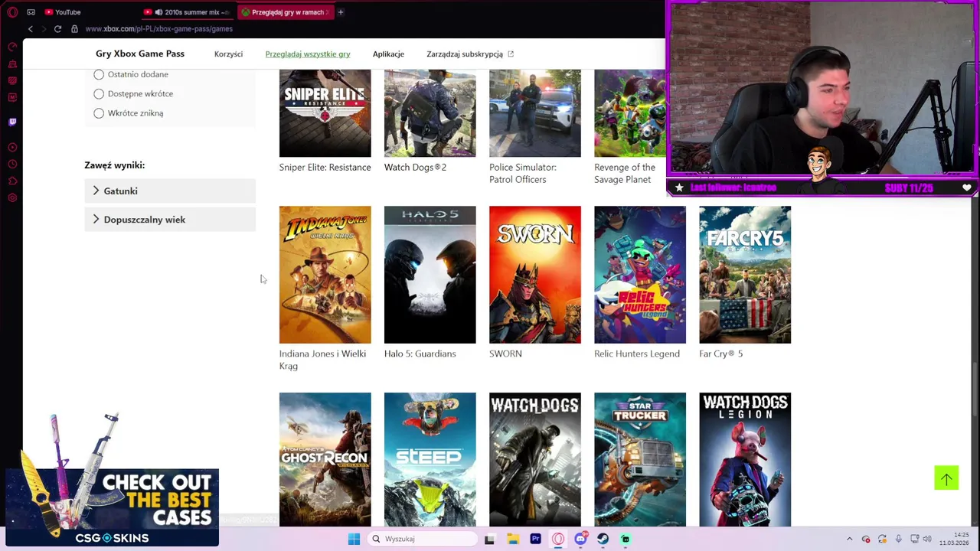Viewport: 980px width, 551px height.
Task: Show hidden system tray icons
Action: coord(849,539)
